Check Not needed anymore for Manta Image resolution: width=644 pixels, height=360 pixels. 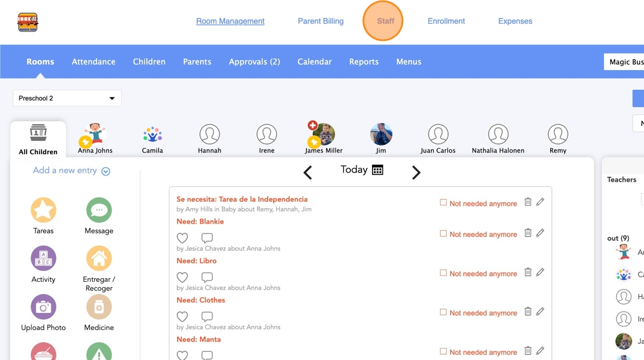[x=443, y=351]
